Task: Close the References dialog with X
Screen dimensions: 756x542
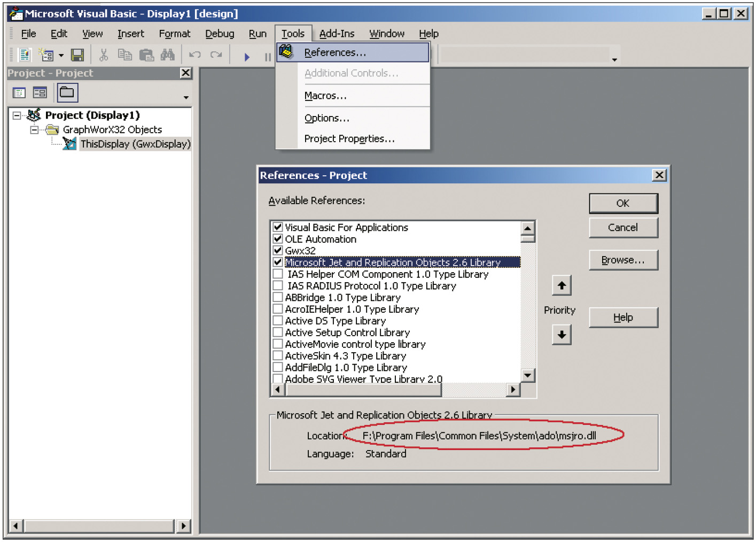Action: (x=660, y=175)
